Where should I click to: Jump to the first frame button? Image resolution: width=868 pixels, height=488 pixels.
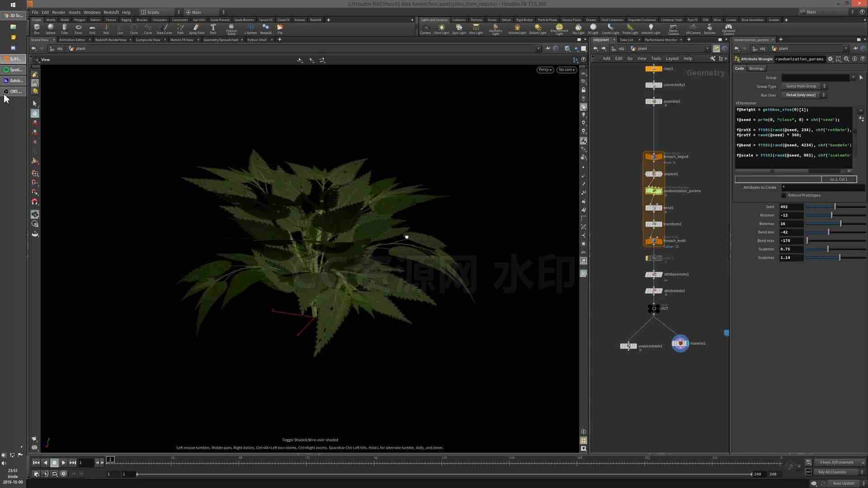36,462
